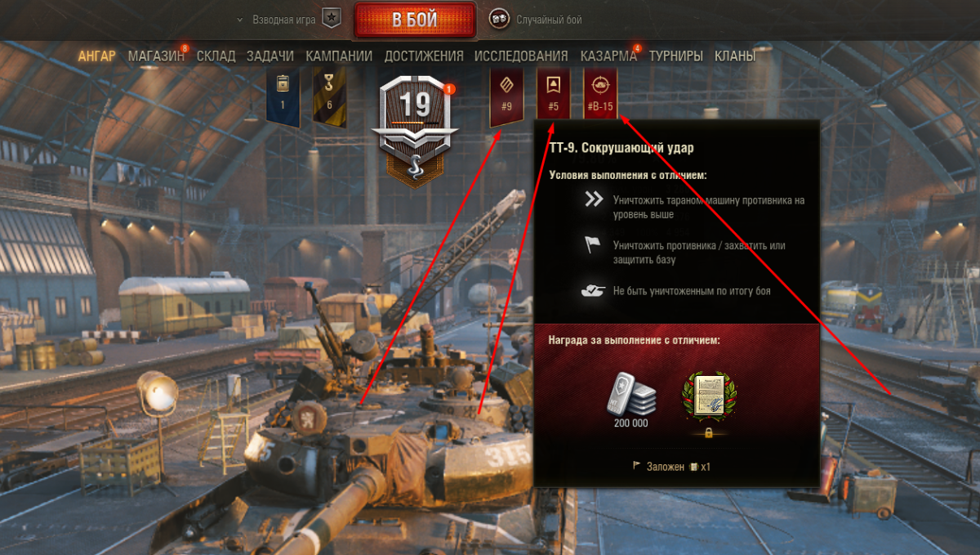The width and height of the screenshot is (980, 555).
Task: Click the red В БОЙ battle button
Action: tap(415, 20)
